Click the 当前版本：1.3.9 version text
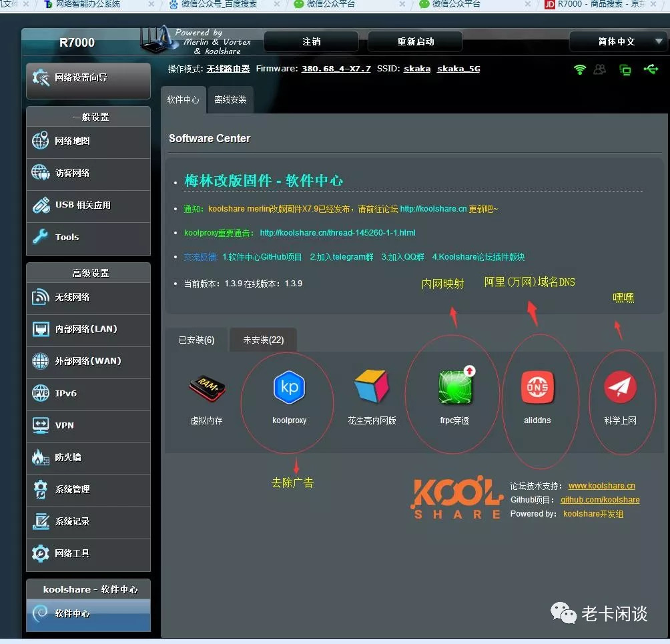670x644 pixels. (213, 284)
